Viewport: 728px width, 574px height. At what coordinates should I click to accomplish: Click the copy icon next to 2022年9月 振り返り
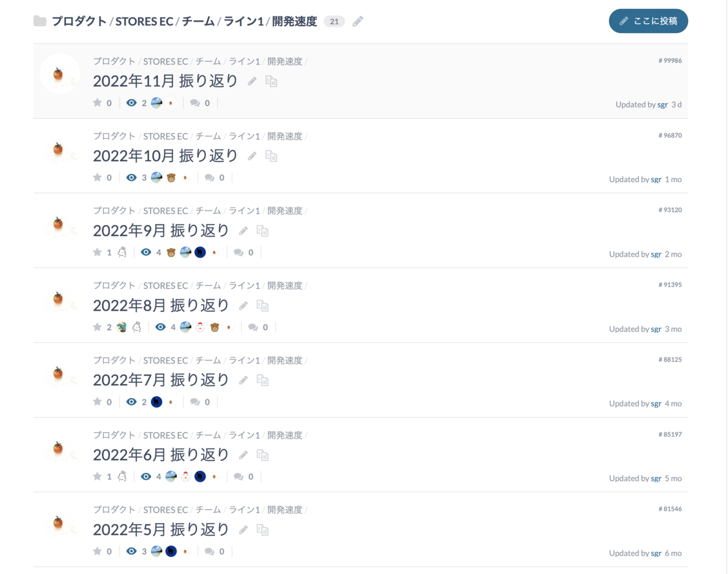pyautogui.click(x=262, y=231)
